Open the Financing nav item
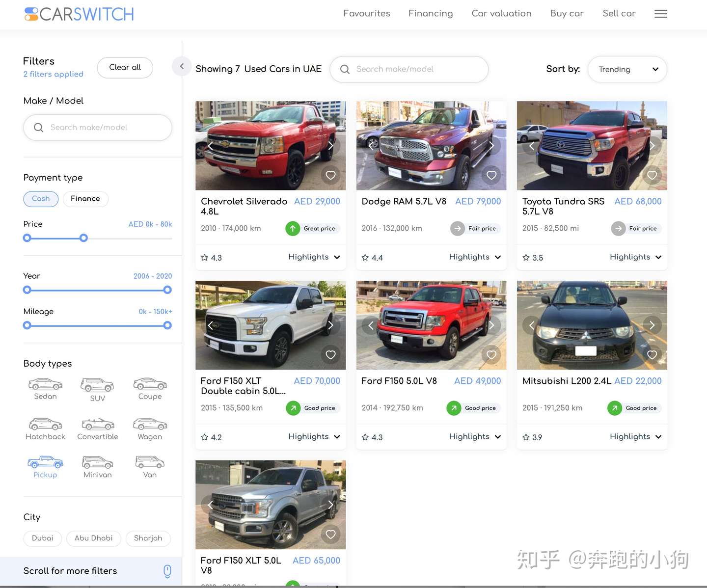This screenshot has height=588, width=707. coord(431,13)
